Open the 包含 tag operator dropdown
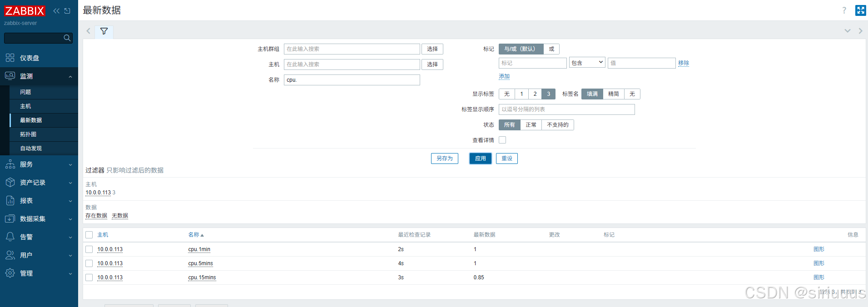Image resolution: width=868 pixels, height=307 pixels. click(x=587, y=63)
